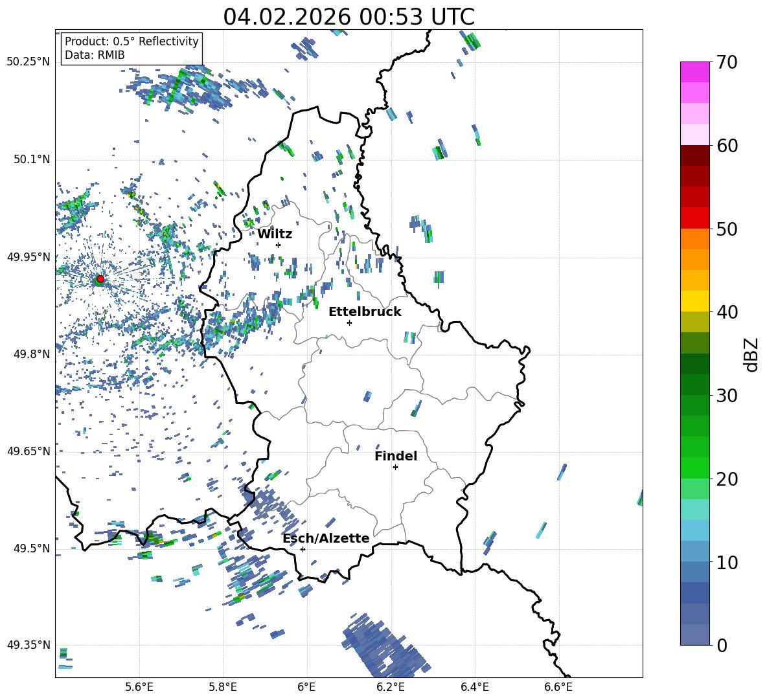Click the bright red 50 dBZ colorbar segment

(694, 218)
